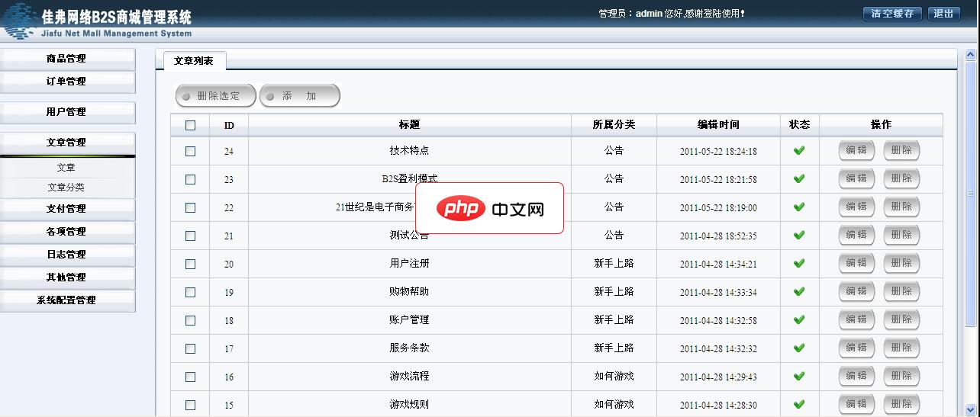
Task: Click the 所属分类 column header
Action: [614, 125]
